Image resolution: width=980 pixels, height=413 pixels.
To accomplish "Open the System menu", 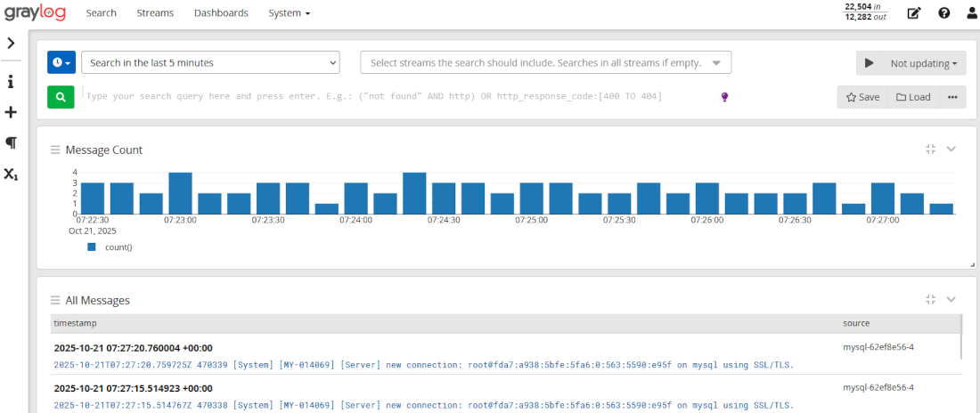I will [289, 13].
